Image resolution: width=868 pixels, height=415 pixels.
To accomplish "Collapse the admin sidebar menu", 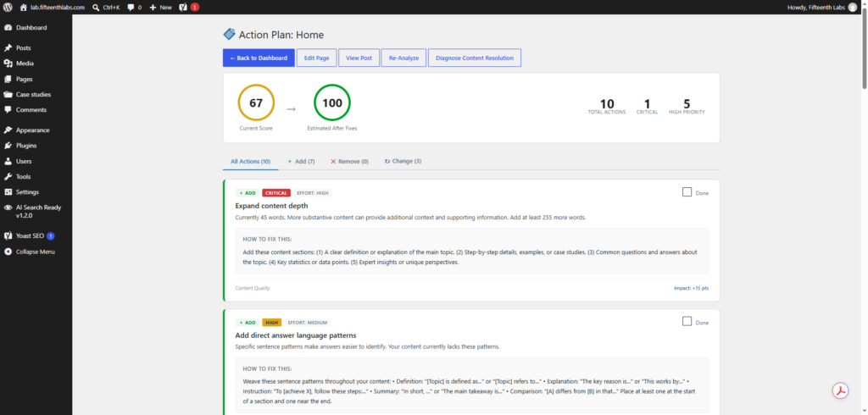I will click(x=36, y=252).
